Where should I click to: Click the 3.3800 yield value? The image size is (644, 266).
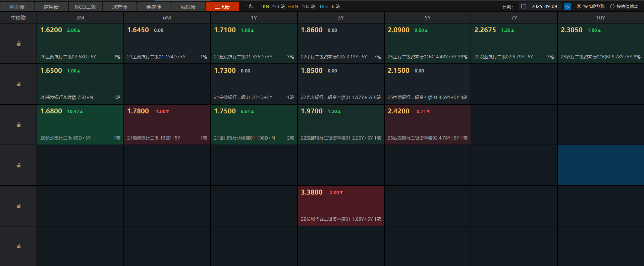pos(312,192)
